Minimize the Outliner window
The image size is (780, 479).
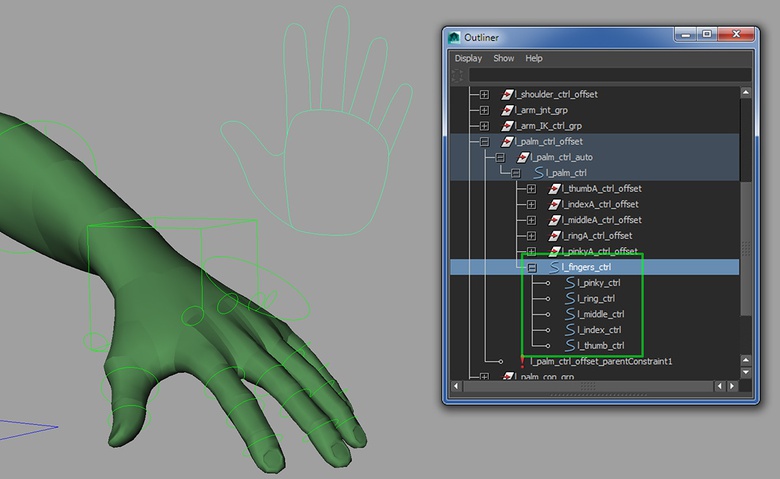coord(685,34)
